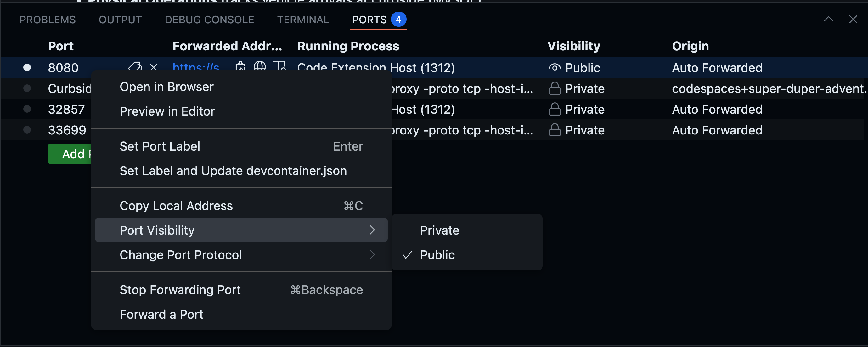Choose Forward a Port from the menu
This screenshot has height=347, width=868.
(161, 314)
